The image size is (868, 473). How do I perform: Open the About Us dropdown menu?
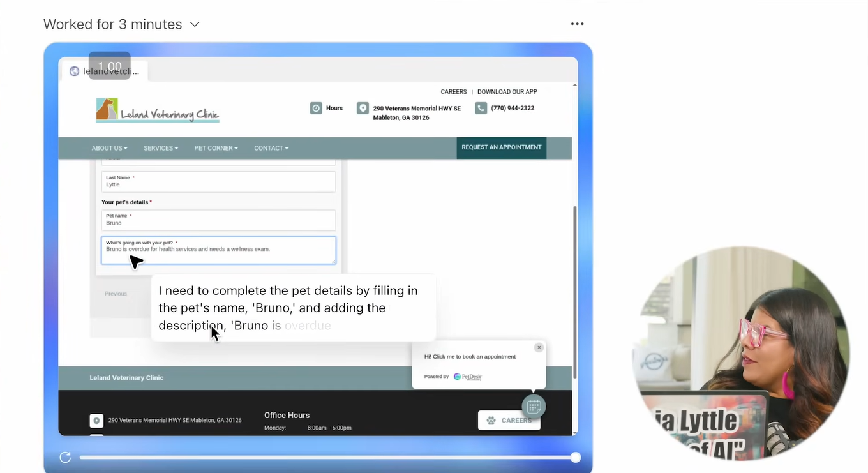(x=109, y=148)
